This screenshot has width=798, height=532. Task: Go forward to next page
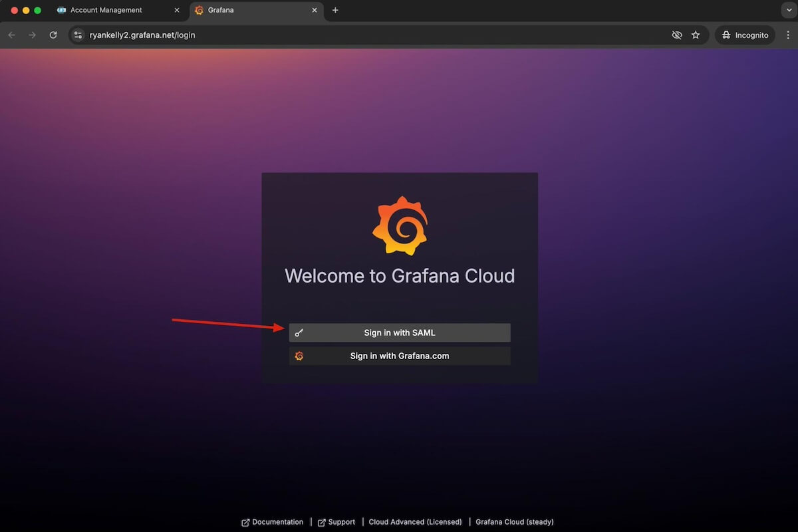(x=32, y=35)
